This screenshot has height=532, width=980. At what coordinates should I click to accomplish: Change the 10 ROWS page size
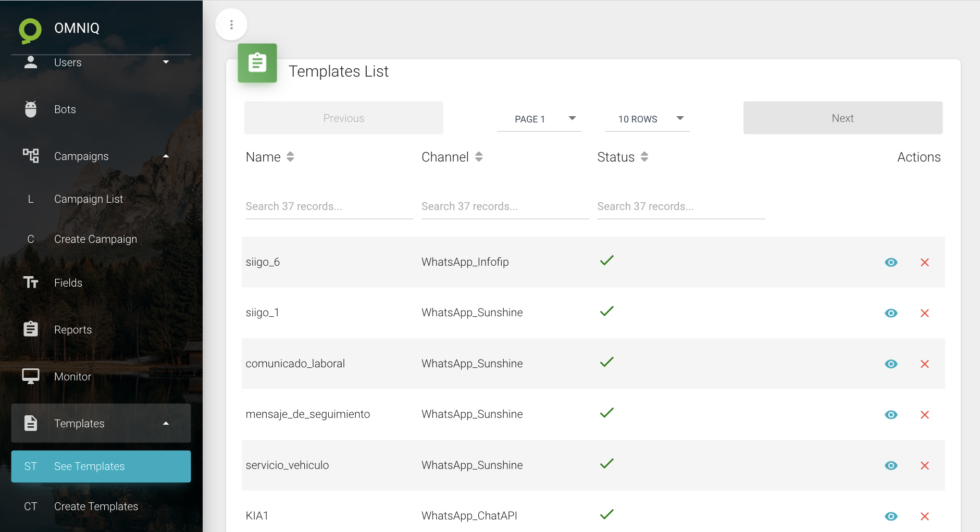coord(647,119)
